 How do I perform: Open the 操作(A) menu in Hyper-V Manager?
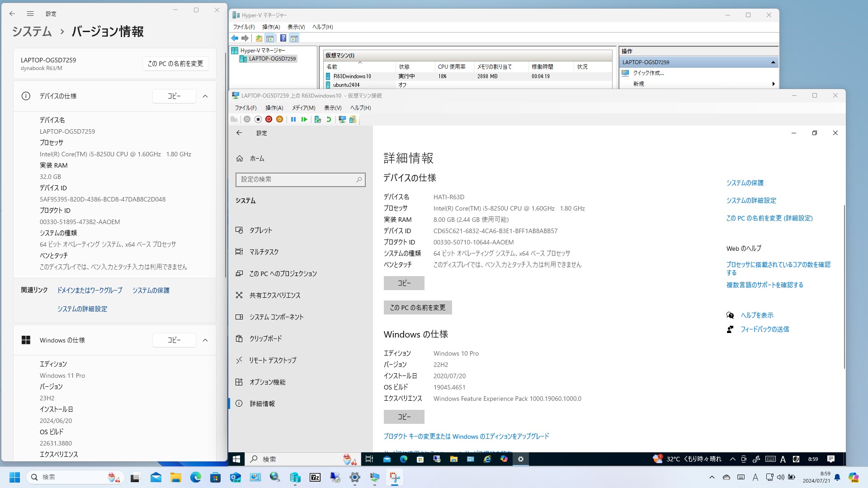(271, 27)
